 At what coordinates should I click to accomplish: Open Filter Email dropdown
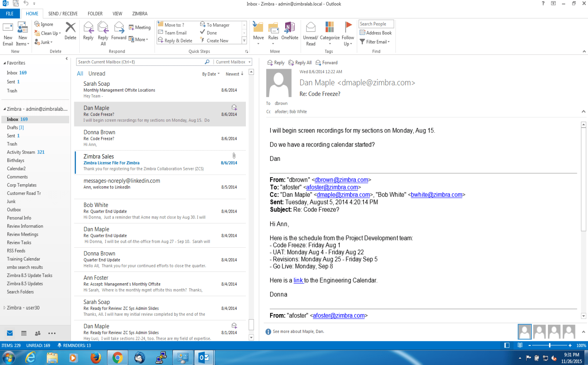coord(374,42)
